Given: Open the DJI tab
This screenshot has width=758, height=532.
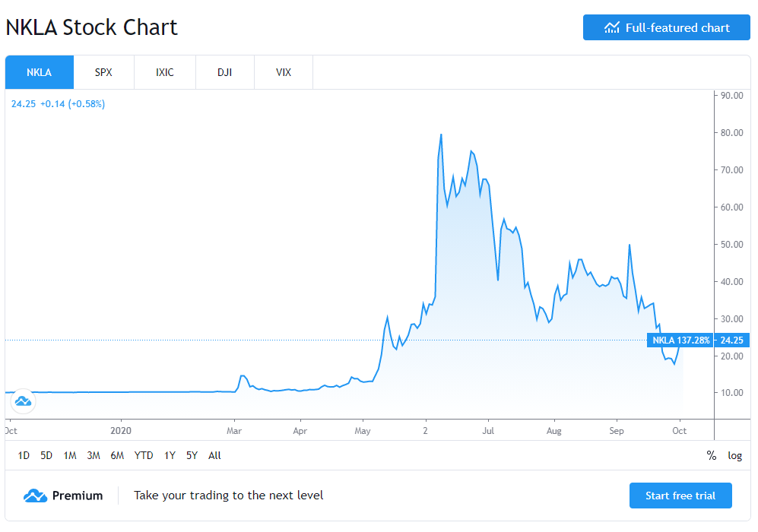Looking at the screenshot, I should click(x=225, y=72).
